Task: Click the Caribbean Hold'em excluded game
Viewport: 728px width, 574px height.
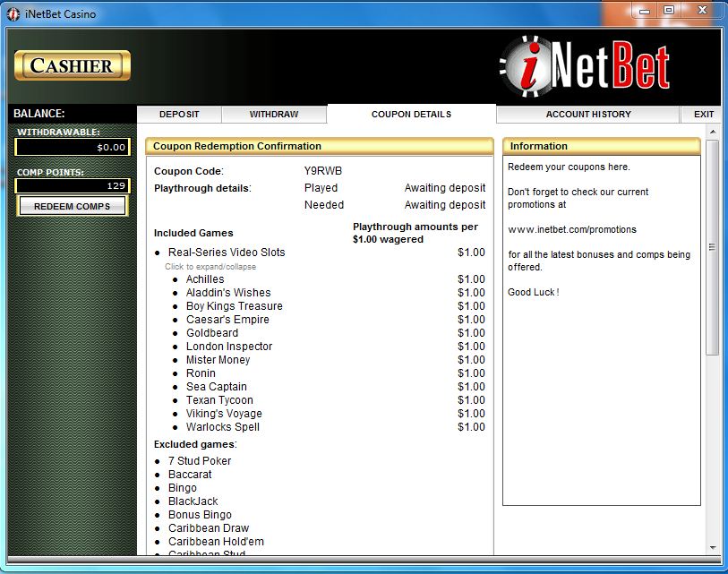Action: pos(217,542)
